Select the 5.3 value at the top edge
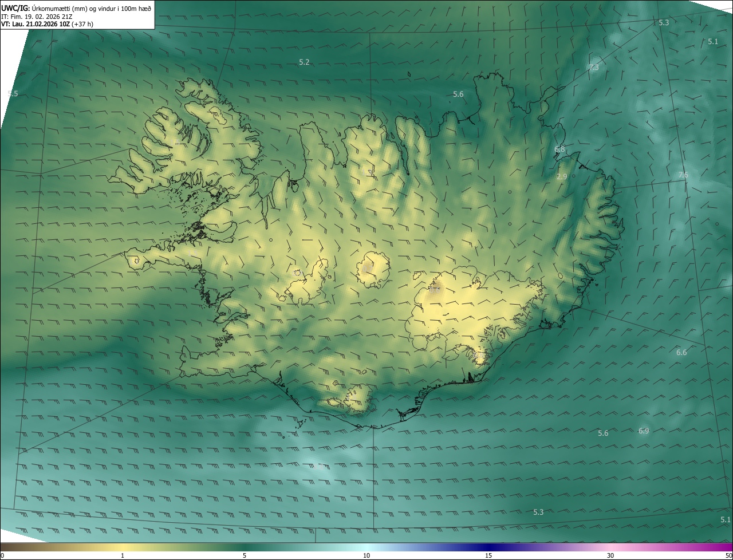This screenshot has width=733, height=560. pos(664,22)
